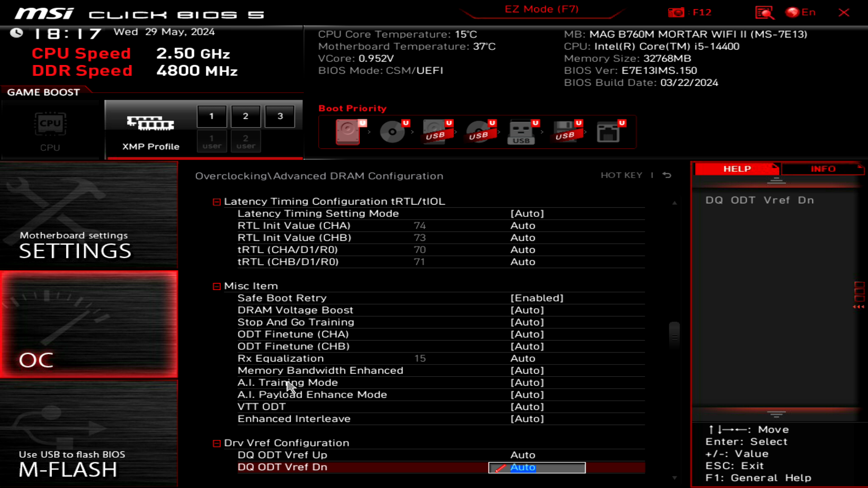The image size is (868, 488).
Task: Switch to the INFO tab
Action: [822, 169]
